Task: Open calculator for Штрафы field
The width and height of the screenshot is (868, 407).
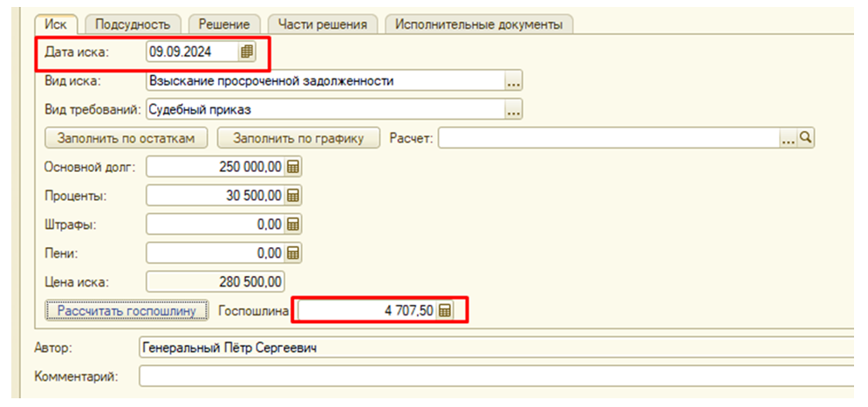Action: 293,224
